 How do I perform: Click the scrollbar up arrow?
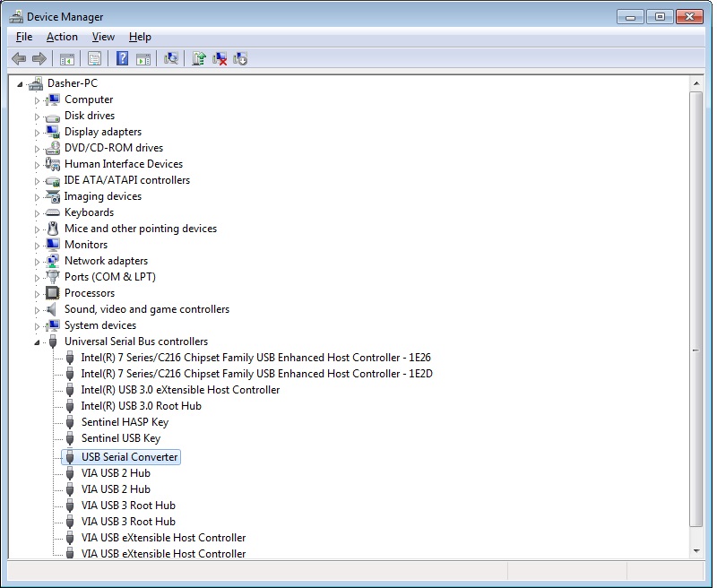pyautogui.click(x=696, y=83)
